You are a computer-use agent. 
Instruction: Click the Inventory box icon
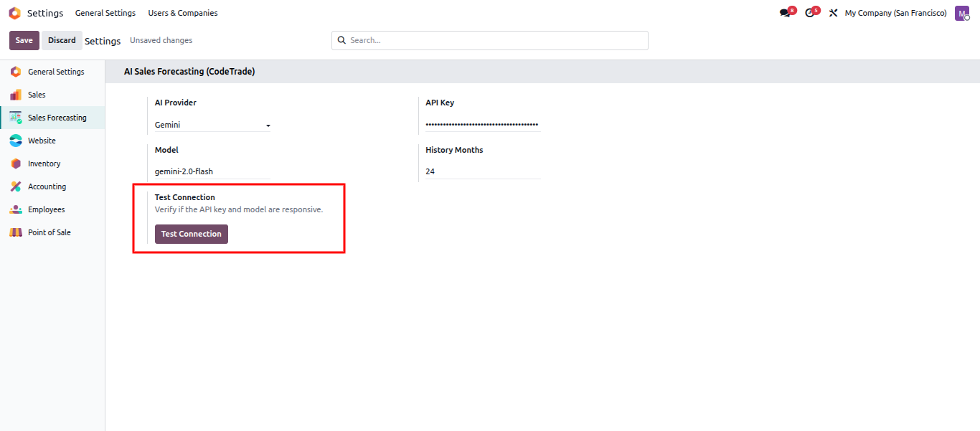(16, 164)
